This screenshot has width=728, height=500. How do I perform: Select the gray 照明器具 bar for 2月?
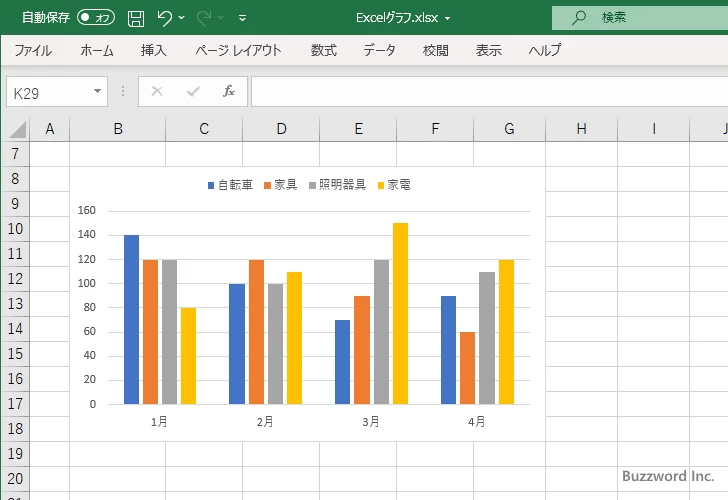(x=275, y=344)
